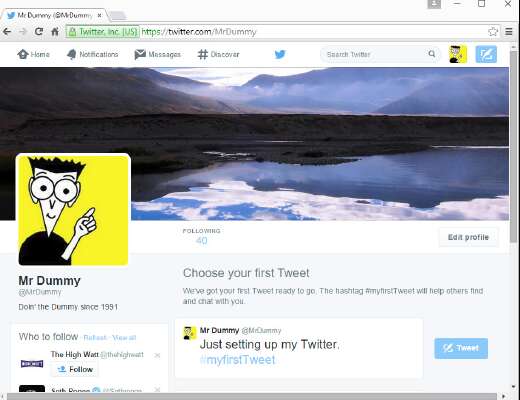Click the horizontal scrollbar at the bottom

253,396
